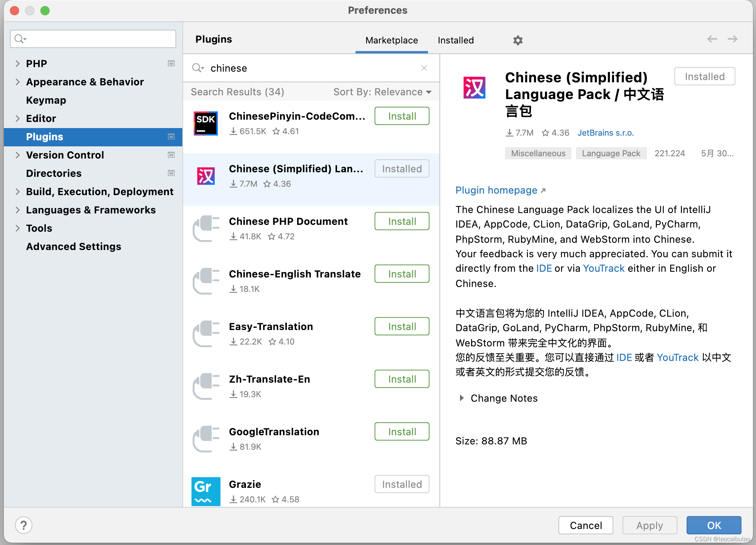Navigate forward with right arrow
This screenshot has height=545, width=756.
click(x=732, y=39)
